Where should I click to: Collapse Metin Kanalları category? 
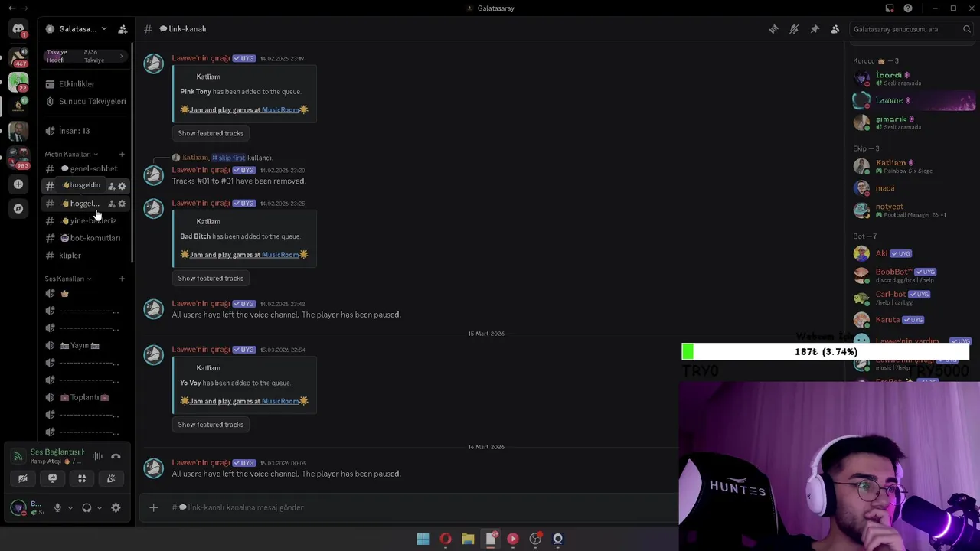[x=71, y=154]
